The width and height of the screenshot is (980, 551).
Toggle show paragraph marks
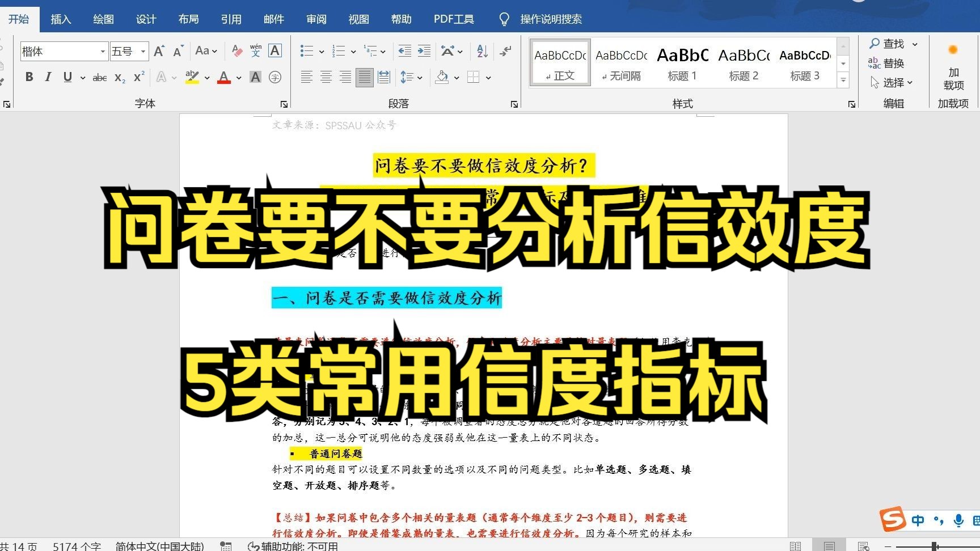tap(505, 51)
